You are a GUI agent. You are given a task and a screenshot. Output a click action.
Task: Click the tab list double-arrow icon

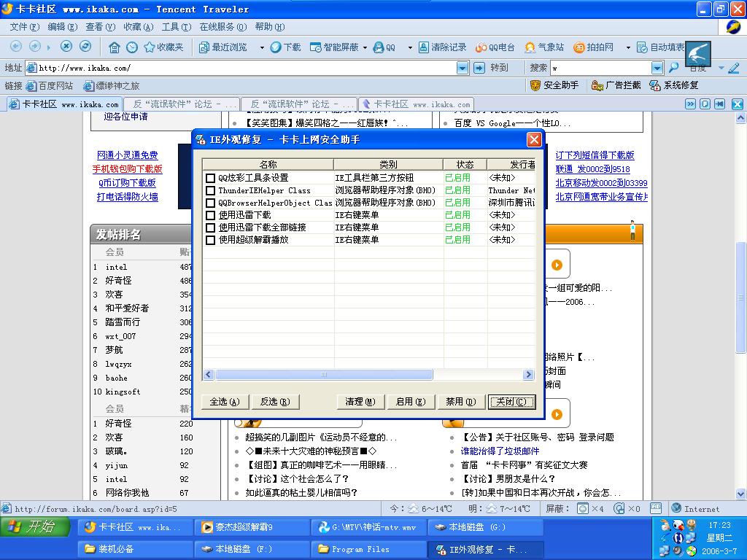click(x=690, y=104)
